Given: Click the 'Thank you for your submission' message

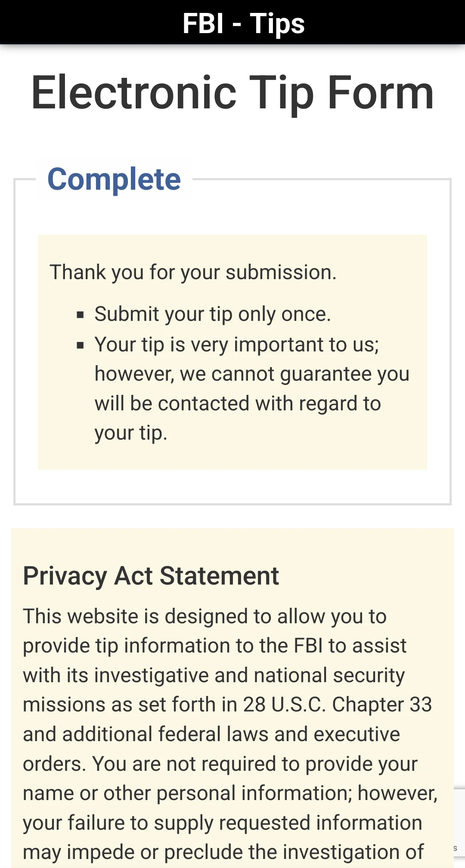Looking at the screenshot, I should point(193,272).
